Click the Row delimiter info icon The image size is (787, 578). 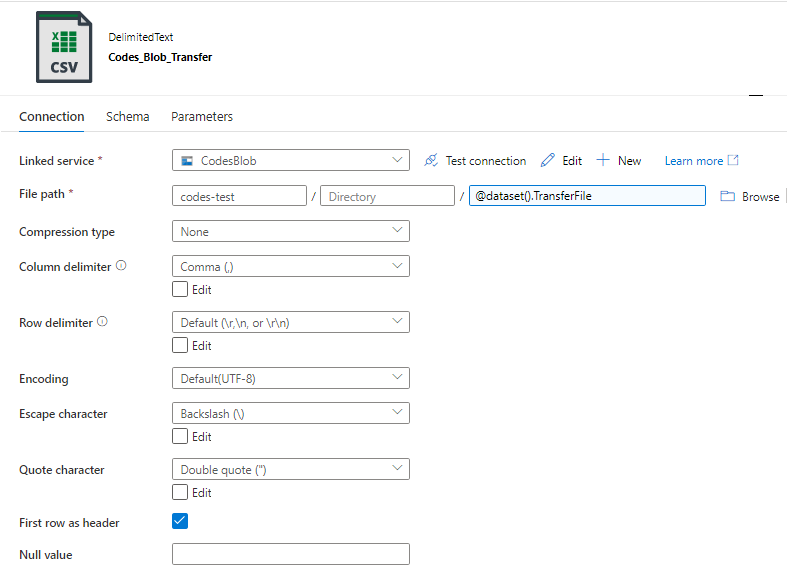point(102,322)
